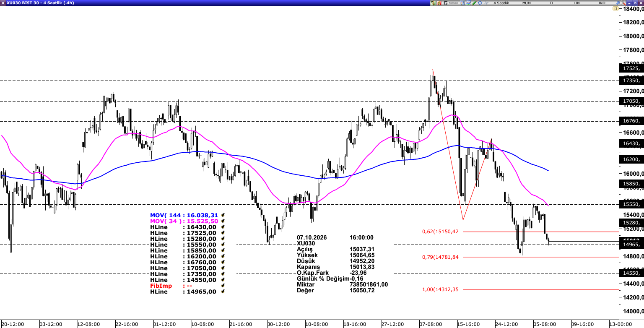Click the 0,62(15150,42 Fibonacci label

(440, 232)
